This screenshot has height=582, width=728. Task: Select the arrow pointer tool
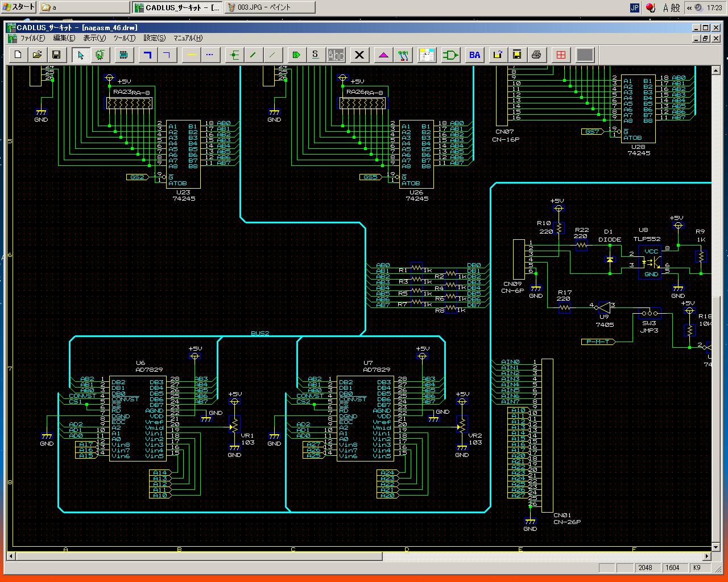pyautogui.click(x=81, y=55)
